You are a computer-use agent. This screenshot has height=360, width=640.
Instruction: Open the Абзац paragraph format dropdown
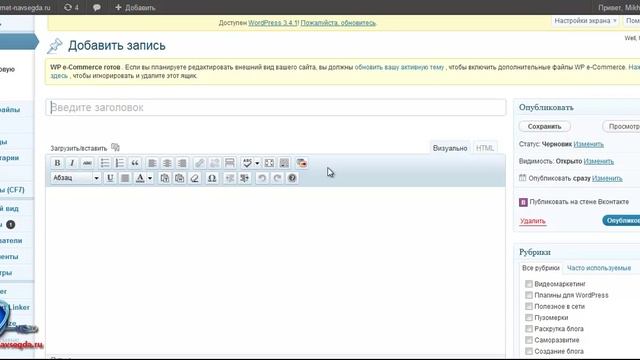click(x=76, y=178)
